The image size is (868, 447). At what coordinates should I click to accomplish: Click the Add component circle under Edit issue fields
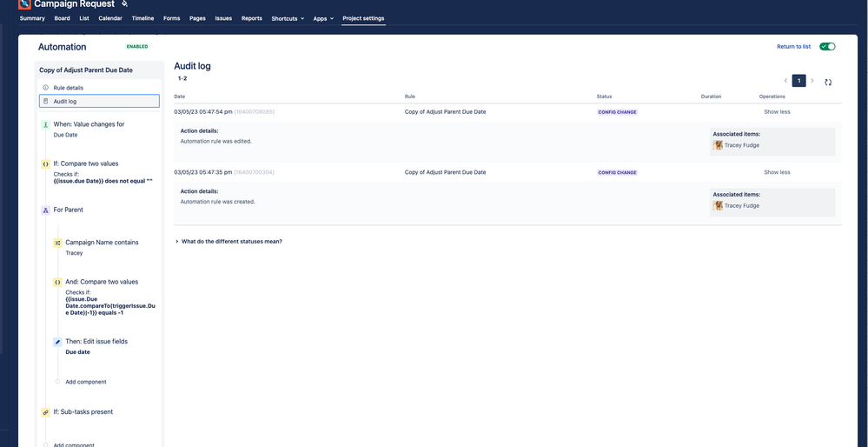pyautogui.click(x=57, y=382)
